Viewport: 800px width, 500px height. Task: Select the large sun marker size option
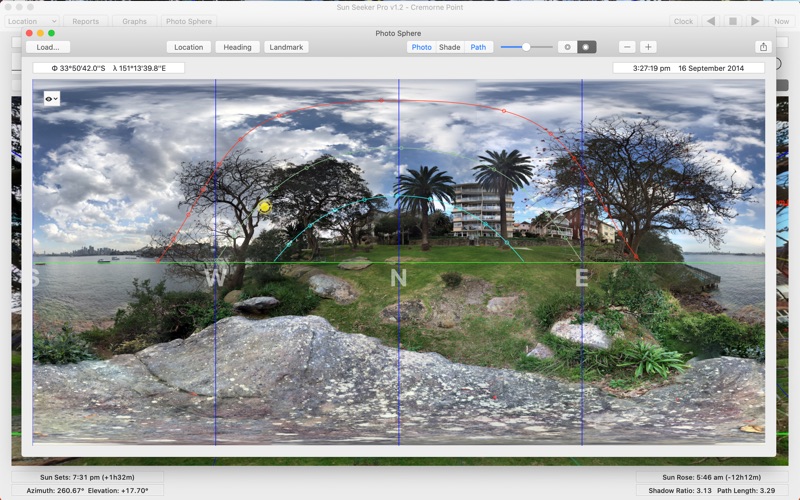tap(586, 47)
